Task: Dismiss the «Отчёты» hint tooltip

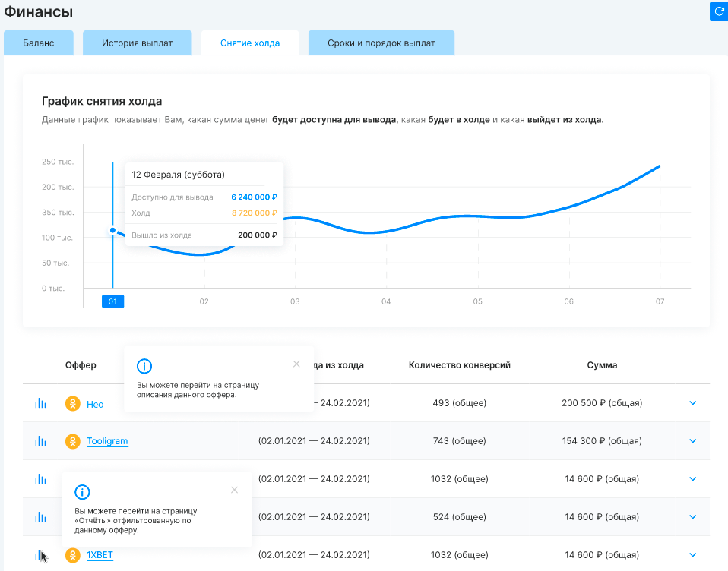Action: coord(234,490)
